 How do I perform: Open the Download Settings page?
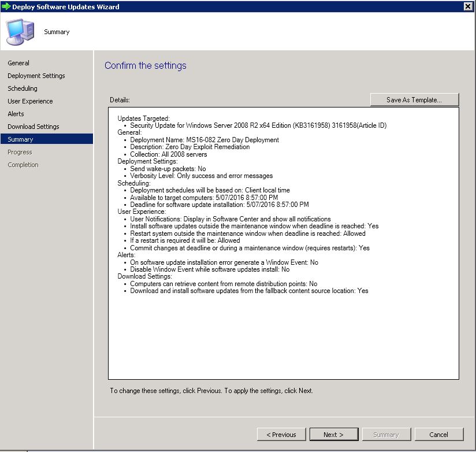point(34,127)
